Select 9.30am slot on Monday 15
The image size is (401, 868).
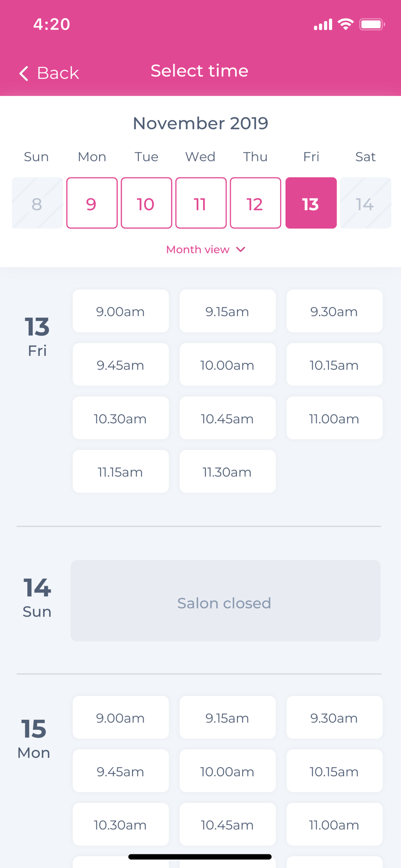point(334,718)
